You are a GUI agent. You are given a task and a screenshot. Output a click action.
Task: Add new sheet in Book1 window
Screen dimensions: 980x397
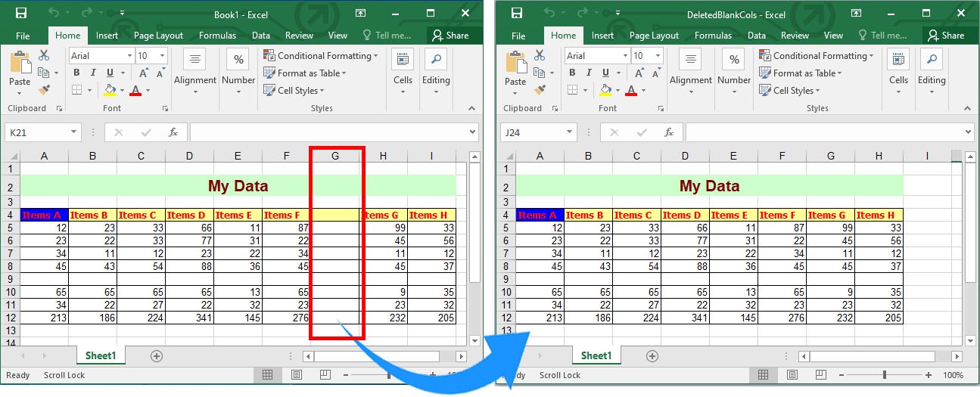pos(157,355)
